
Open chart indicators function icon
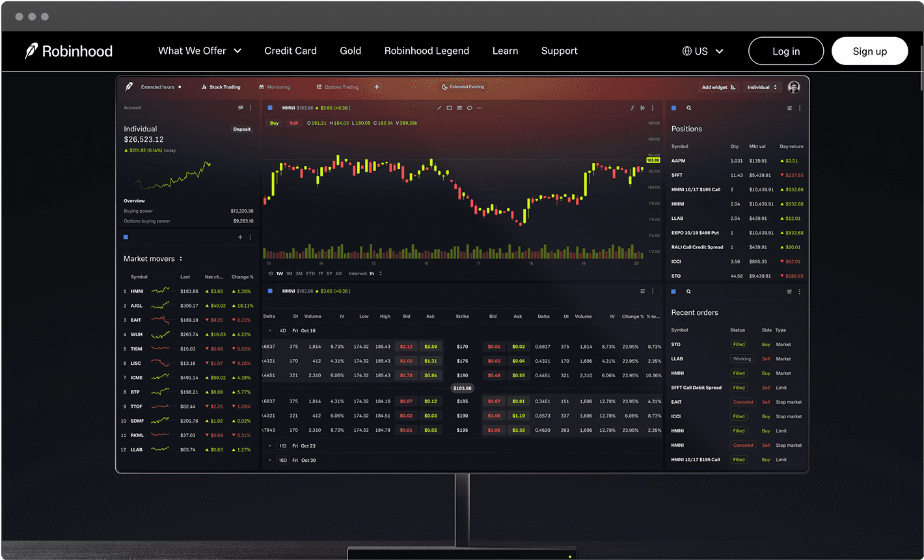point(632,108)
